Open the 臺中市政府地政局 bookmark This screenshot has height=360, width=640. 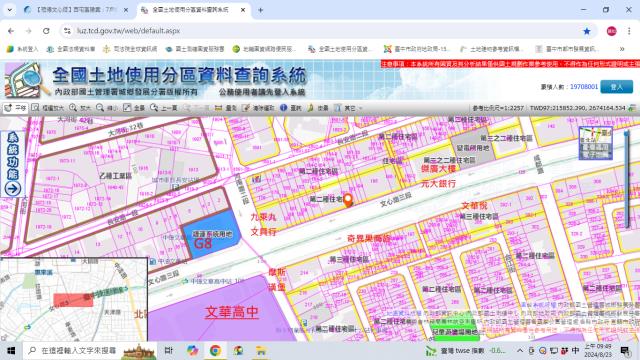(417, 49)
